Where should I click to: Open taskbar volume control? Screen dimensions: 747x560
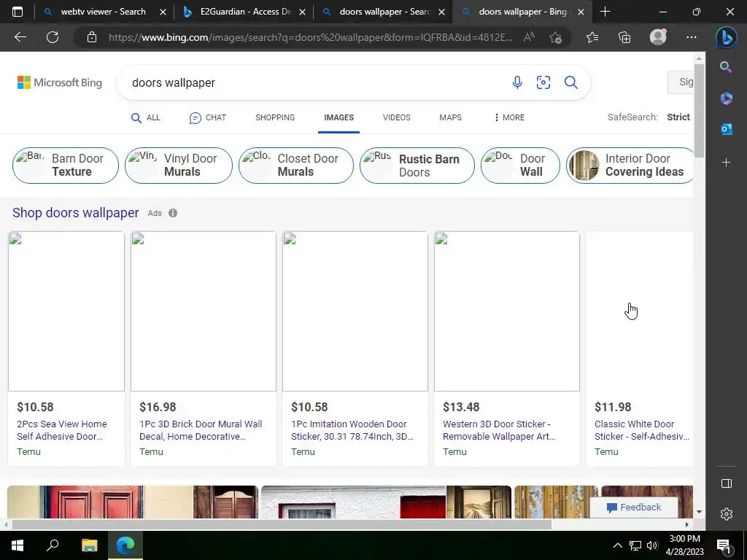652,545
